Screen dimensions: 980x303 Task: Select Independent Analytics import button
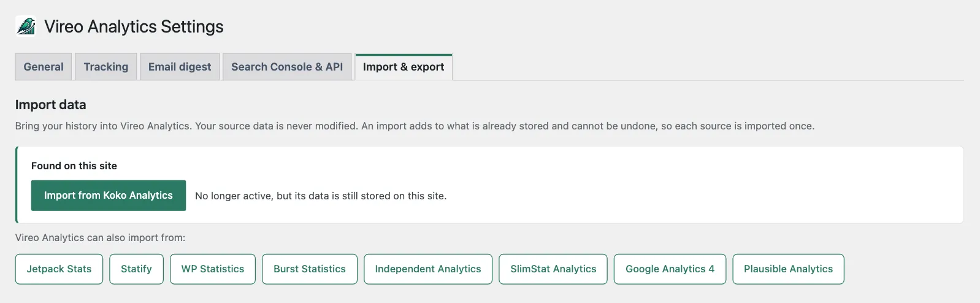(428, 269)
